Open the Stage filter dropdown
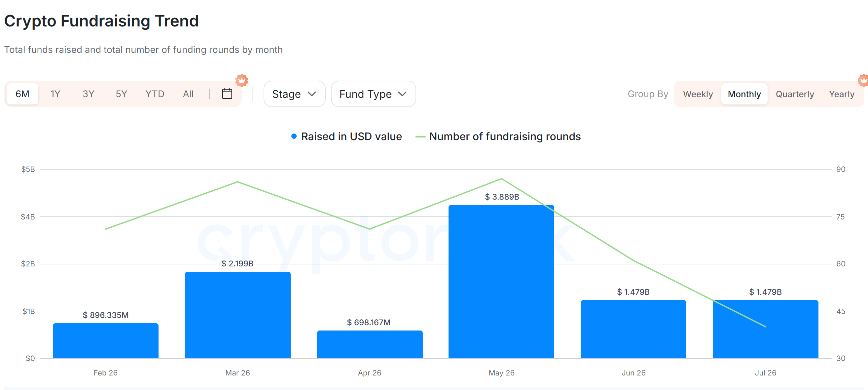 click(294, 94)
